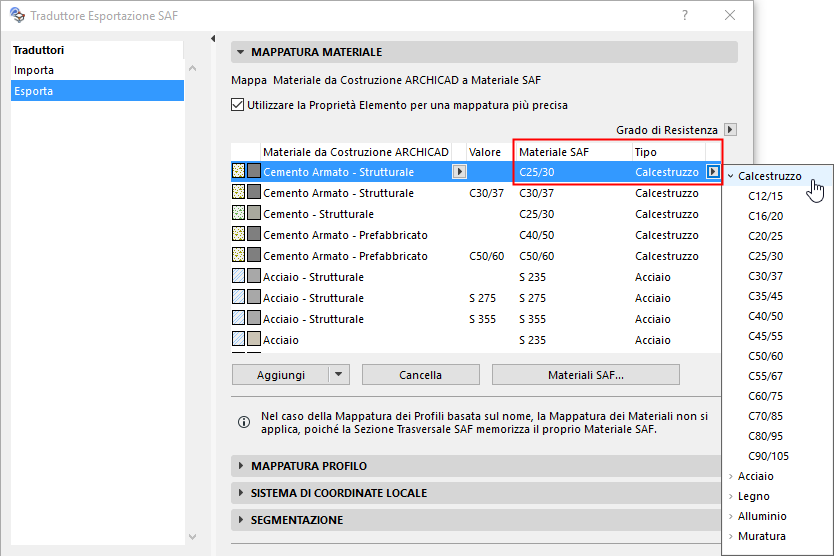834x556 pixels.
Task: Open the Materiali SAF... dialog
Action: 586,375
